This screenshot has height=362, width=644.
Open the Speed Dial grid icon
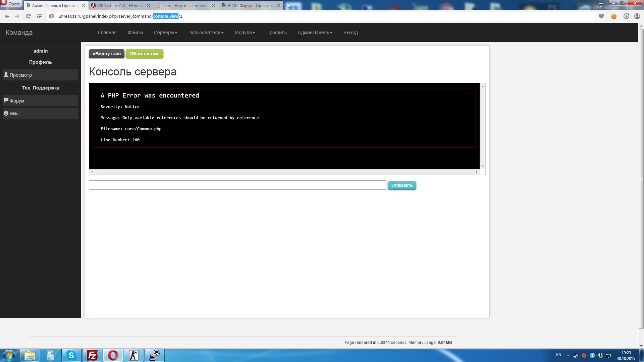pos(39,16)
